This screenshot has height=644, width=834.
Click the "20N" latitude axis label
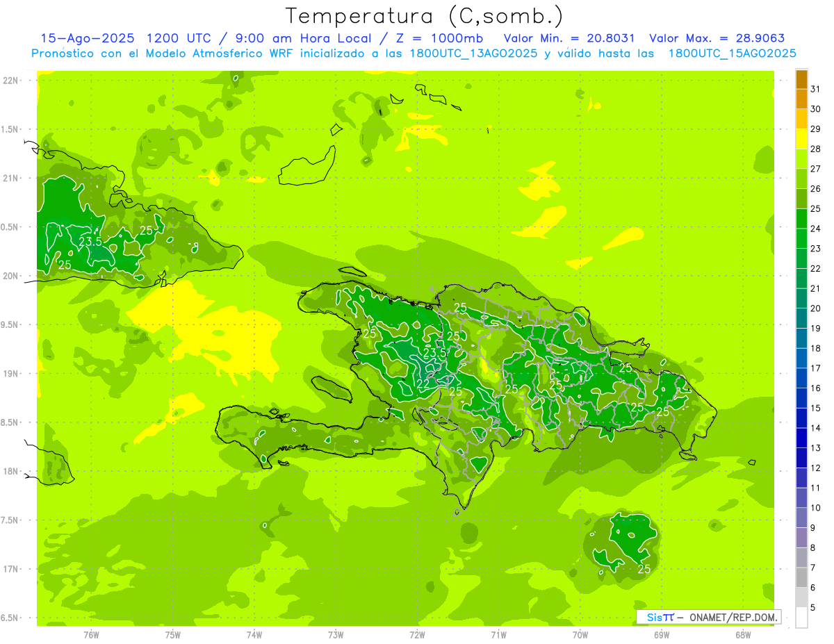[x=12, y=276]
